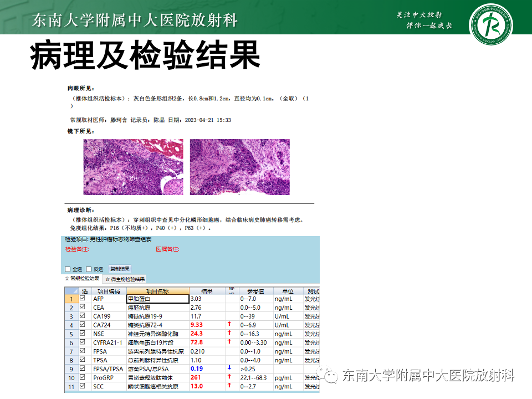532x399 pixels.
Task: Check the 全选 checkbox
Action: [68, 269]
